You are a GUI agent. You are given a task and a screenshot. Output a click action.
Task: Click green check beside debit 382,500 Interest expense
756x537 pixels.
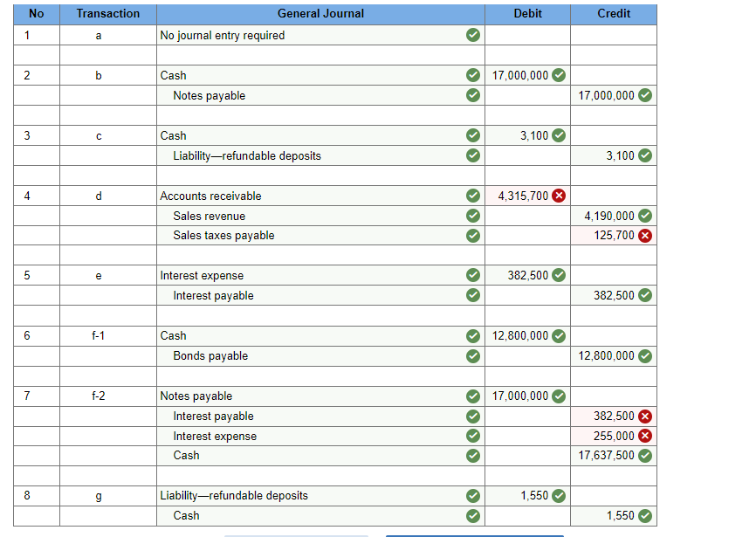[x=559, y=275]
